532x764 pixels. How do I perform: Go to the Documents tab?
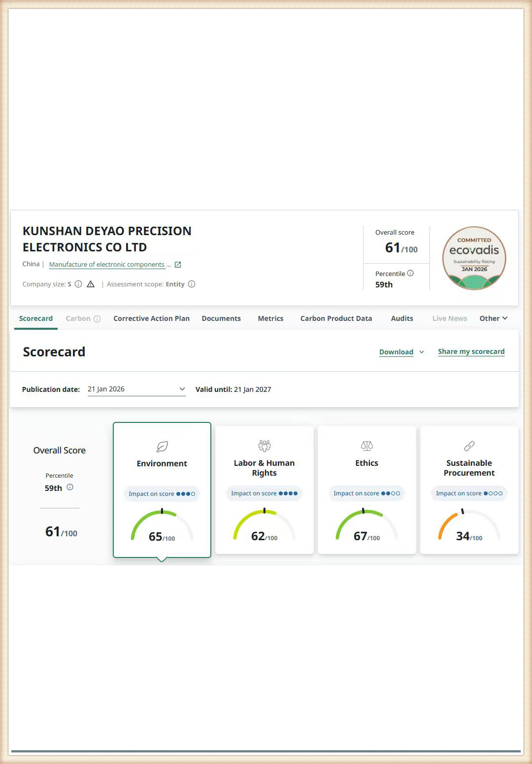click(221, 318)
